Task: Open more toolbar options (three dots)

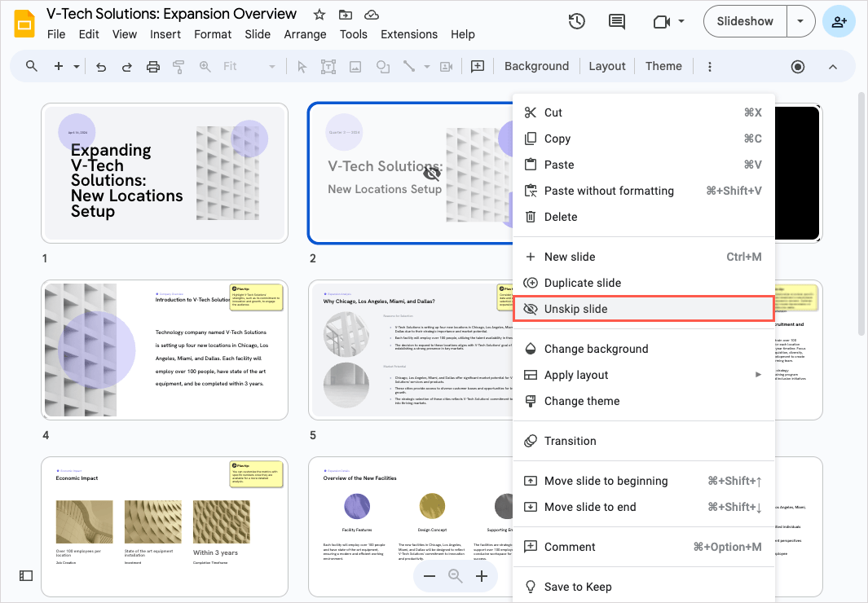Action: [710, 67]
